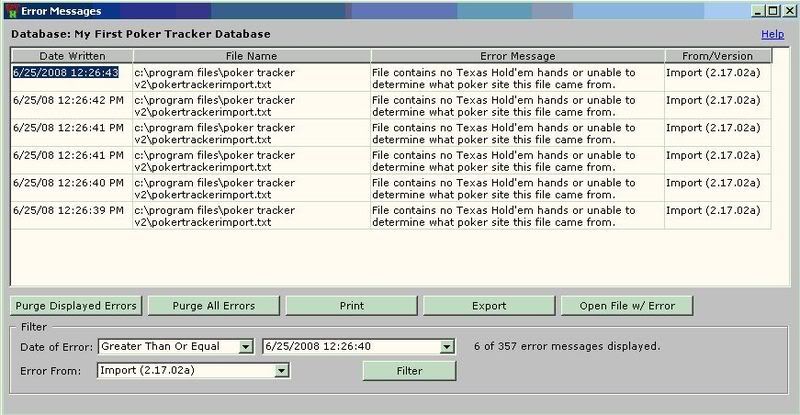Click the Error Messages window title icon

[x=11, y=10]
